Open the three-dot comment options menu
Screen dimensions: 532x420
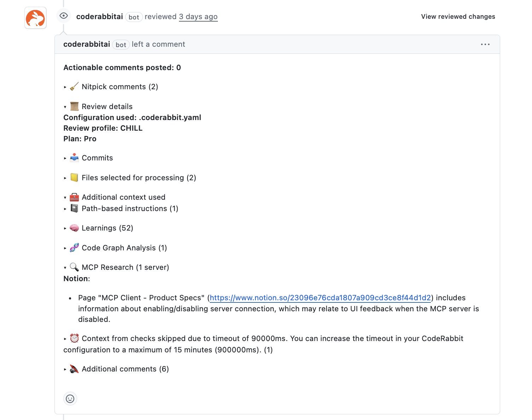coord(485,45)
